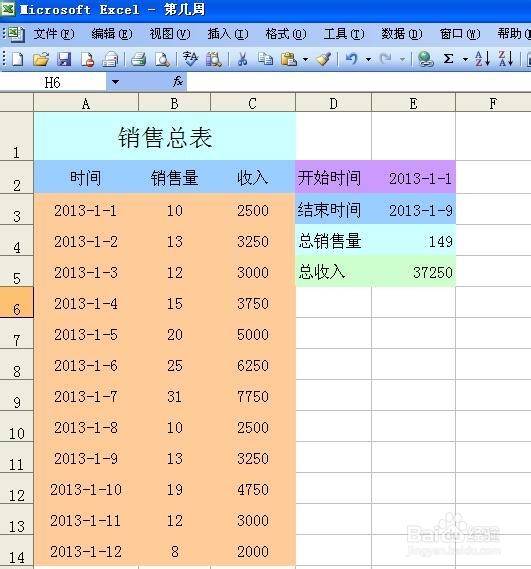Screen dimensions: 531x569
Task: Open the Undo history dropdown arrow
Action: [368, 59]
